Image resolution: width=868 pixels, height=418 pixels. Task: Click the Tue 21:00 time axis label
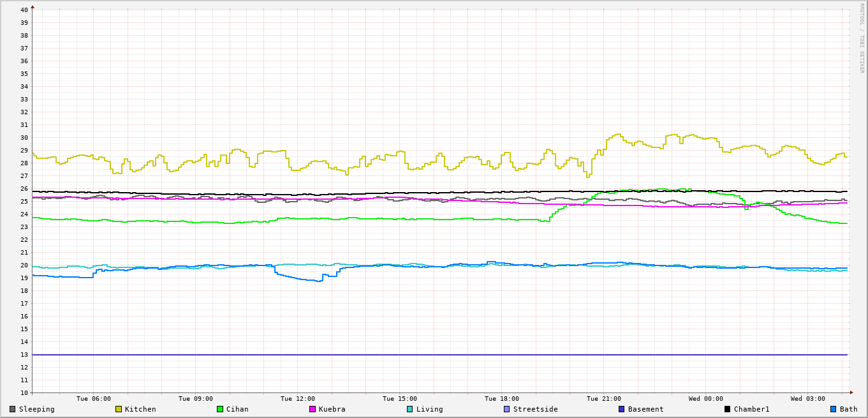tap(604, 399)
